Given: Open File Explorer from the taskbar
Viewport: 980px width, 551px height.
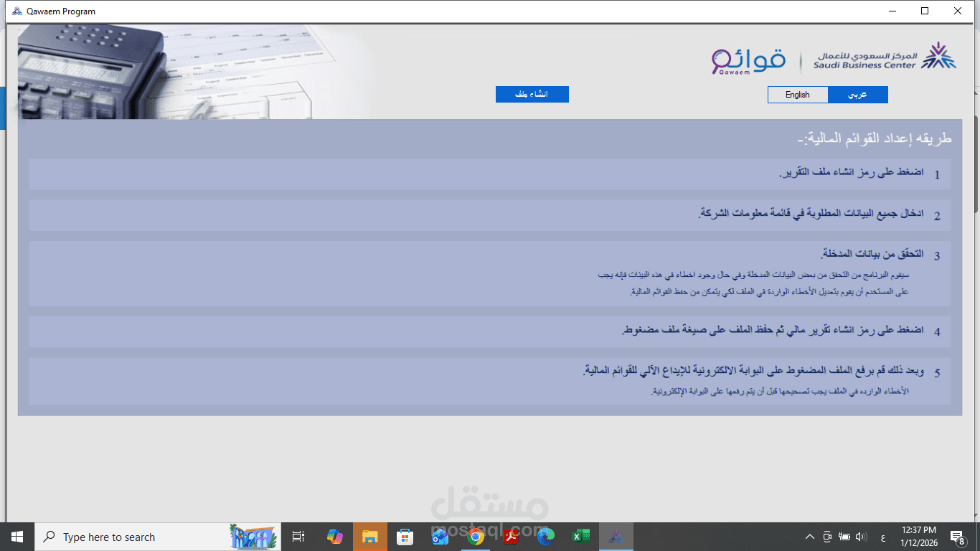Looking at the screenshot, I should (369, 537).
